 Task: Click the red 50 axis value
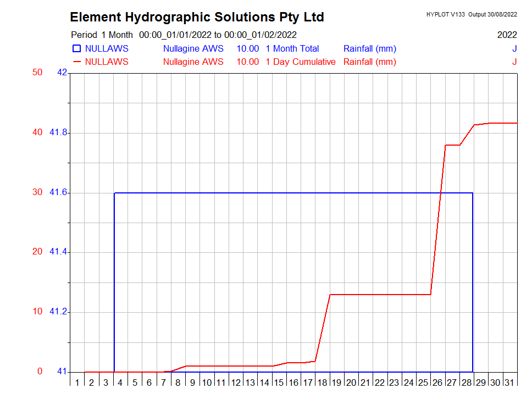37,73
